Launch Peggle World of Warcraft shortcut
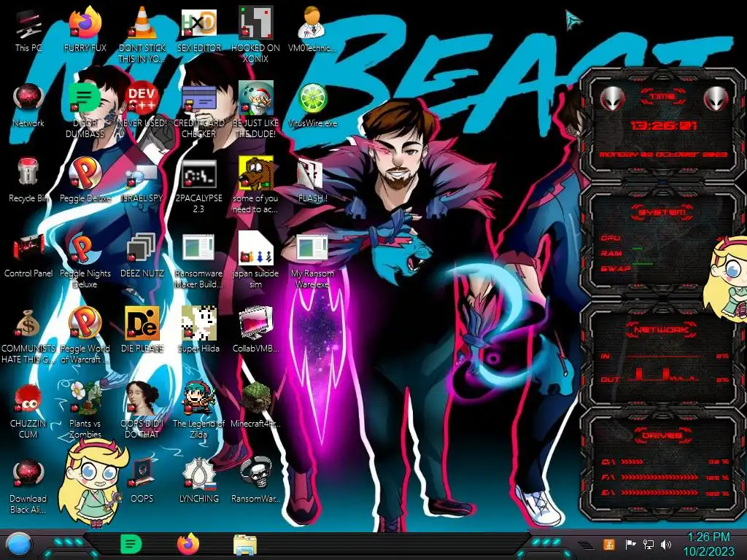Image resolution: width=747 pixels, height=560 pixels. [x=85, y=323]
